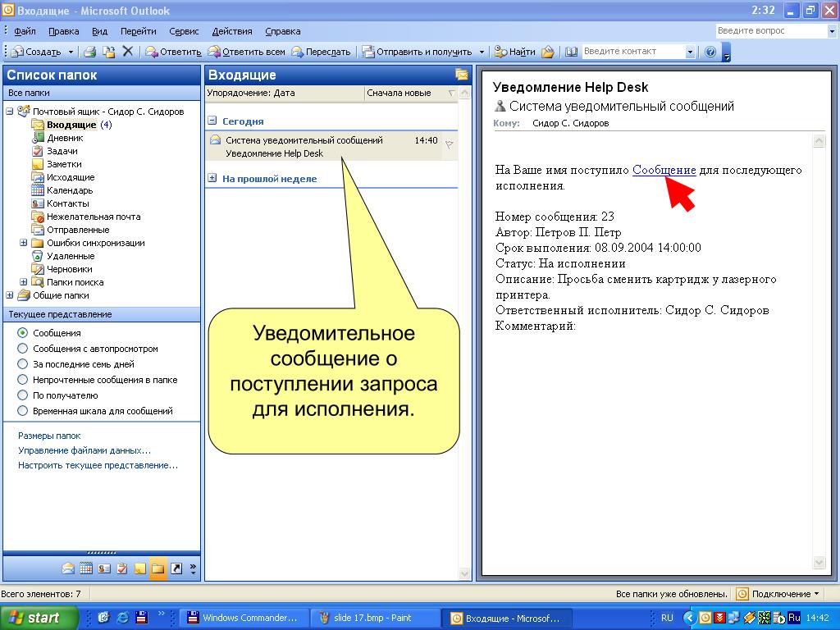This screenshot has height=630, width=840.
Task: Open the Найти (Find) tool
Action: pyautogui.click(x=515, y=52)
